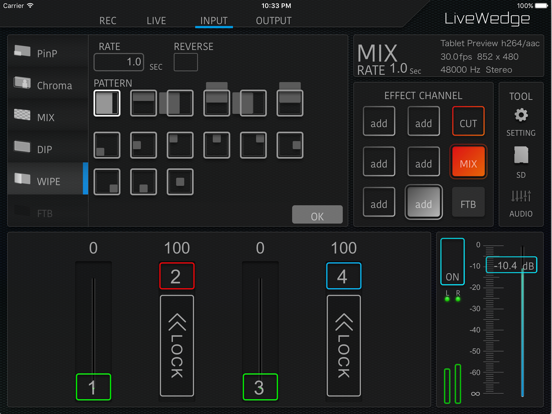552x414 pixels.
Task: Pick the pattern with square at middle-left edge
Action: [143, 145]
